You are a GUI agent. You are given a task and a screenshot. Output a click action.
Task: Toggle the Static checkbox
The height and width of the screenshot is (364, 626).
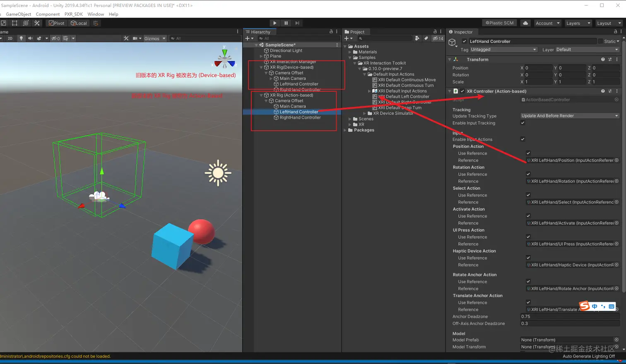601,41
